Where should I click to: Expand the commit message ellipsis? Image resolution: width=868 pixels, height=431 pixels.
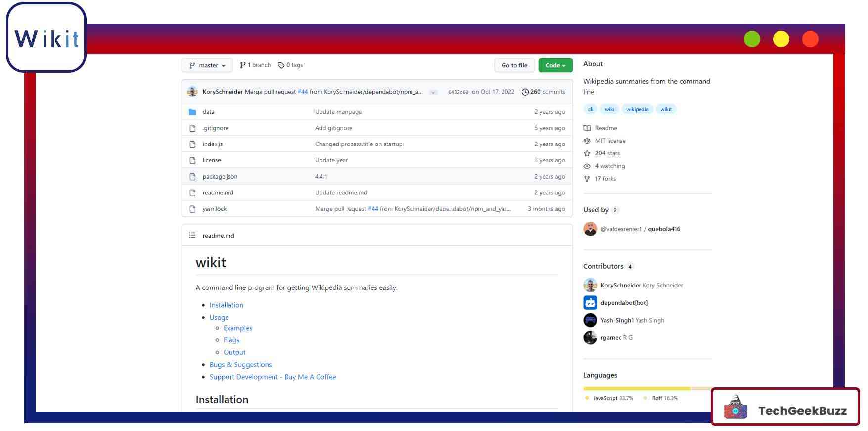(x=433, y=92)
